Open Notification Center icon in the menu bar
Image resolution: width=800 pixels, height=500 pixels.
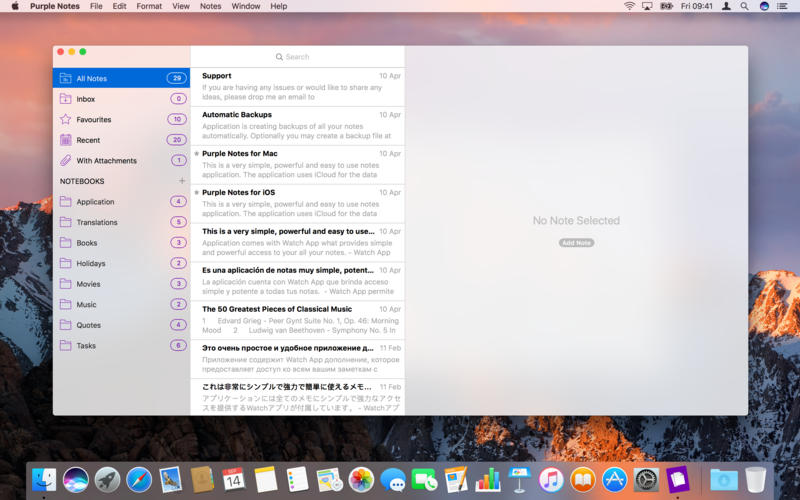point(782,6)
